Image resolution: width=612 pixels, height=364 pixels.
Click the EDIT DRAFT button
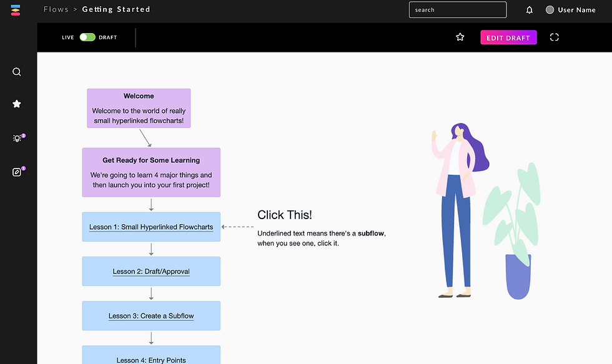508,37
